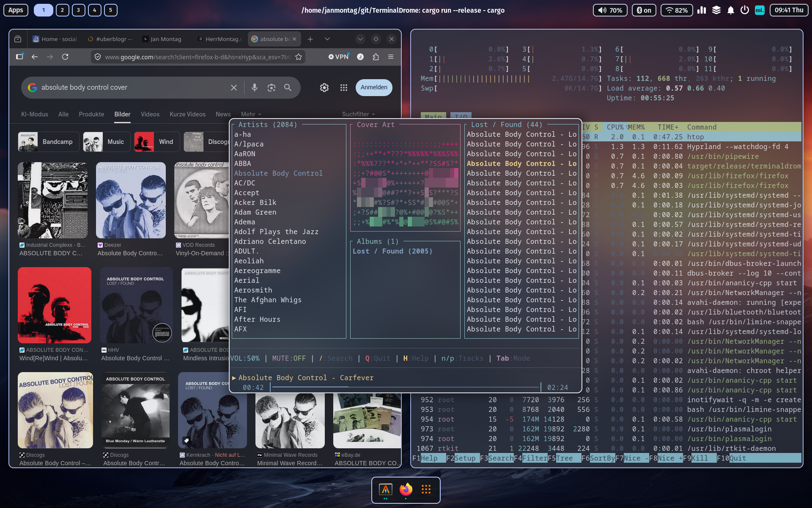
Task: Close the absolute bc browser tab
Action: 294,39
